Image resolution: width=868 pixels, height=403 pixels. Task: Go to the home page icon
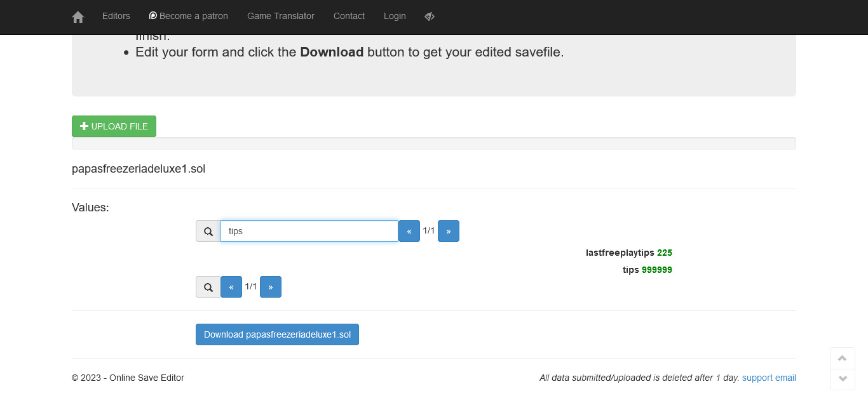pos(78,17)
